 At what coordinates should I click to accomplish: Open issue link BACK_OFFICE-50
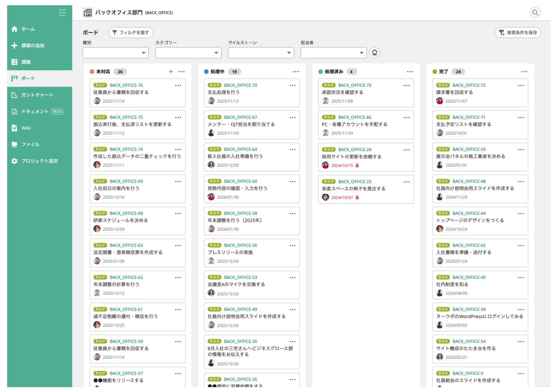[469, 149]
